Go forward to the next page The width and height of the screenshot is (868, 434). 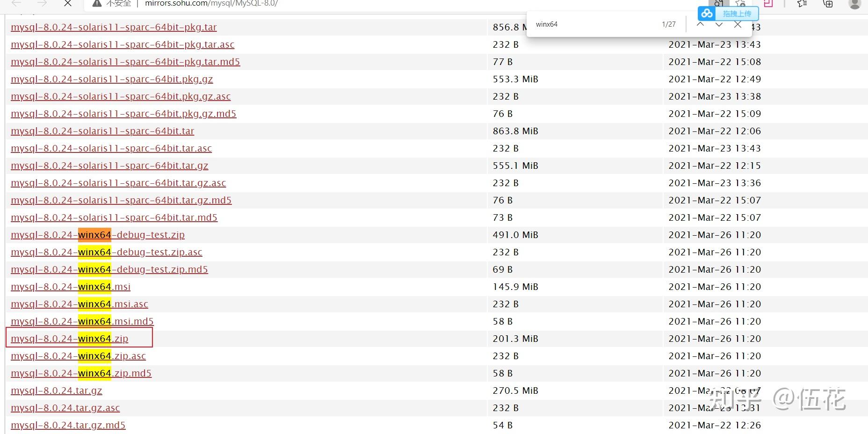pyautogui.click(x=42, y=3)
